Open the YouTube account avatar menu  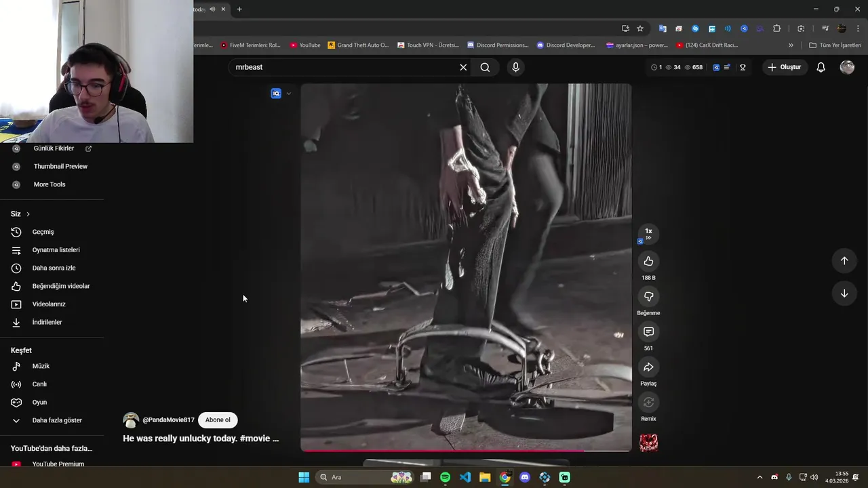coord(847,67)
